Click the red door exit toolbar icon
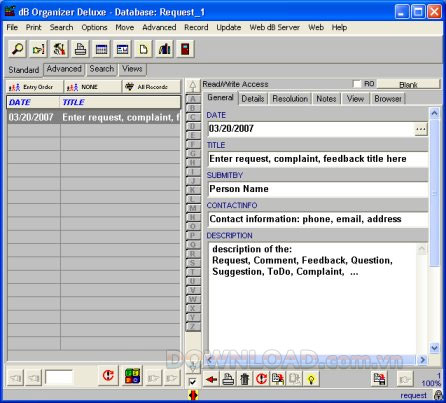Image resolution: width=446 pixels, height=403 pixels. coord(185,49)
